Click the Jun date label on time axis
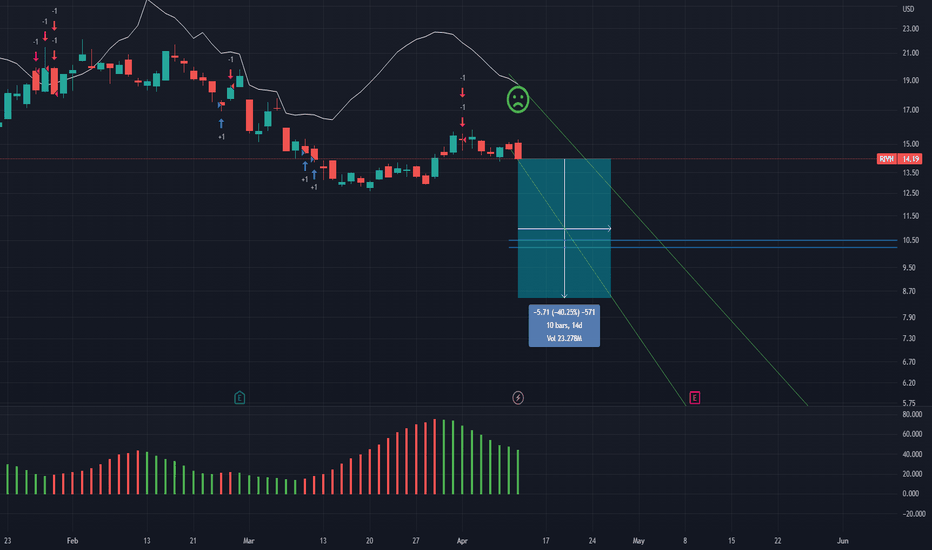The height and width of the screenshot is (550, 932). [842, 540]
